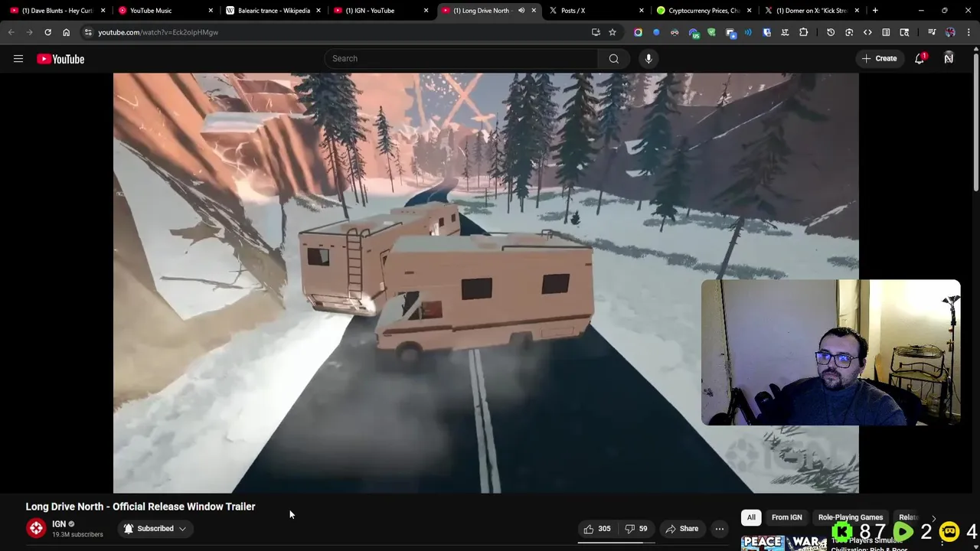Open the browser profile avatar
Image resolution: width=980 pixels, height=551 pixels.
coord(950,32)
